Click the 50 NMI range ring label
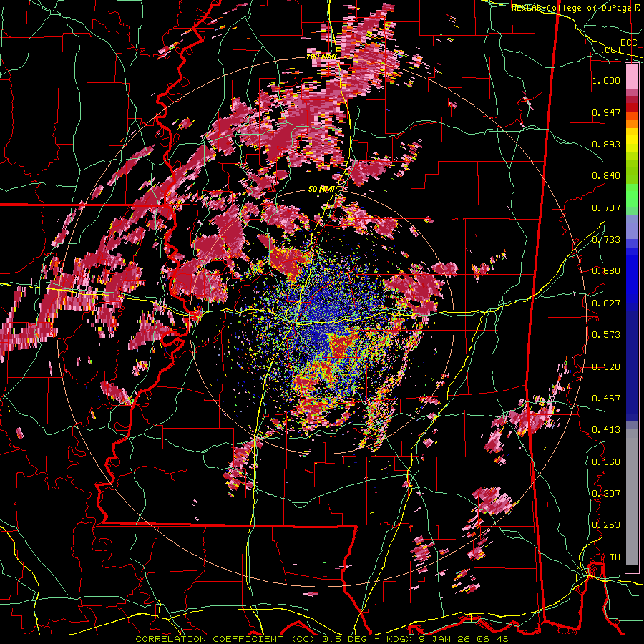644x644 pixels. 321,189
